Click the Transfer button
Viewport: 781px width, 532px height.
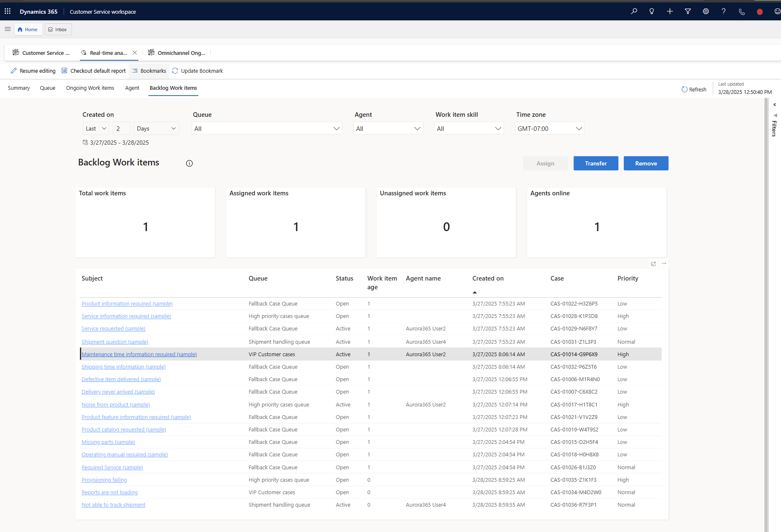tap(596, 163)
